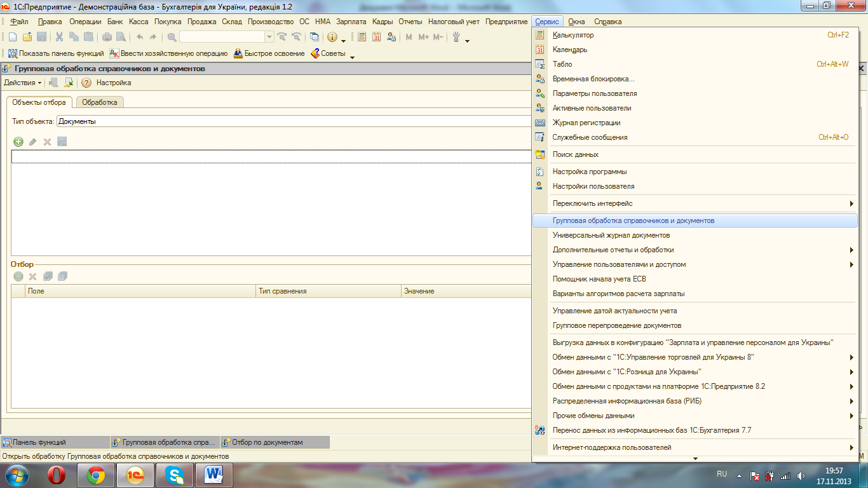The height and width of the screenshot is (488, 868).
Task: Click the wrench settings toolbar icon
Action: point(456,37)
